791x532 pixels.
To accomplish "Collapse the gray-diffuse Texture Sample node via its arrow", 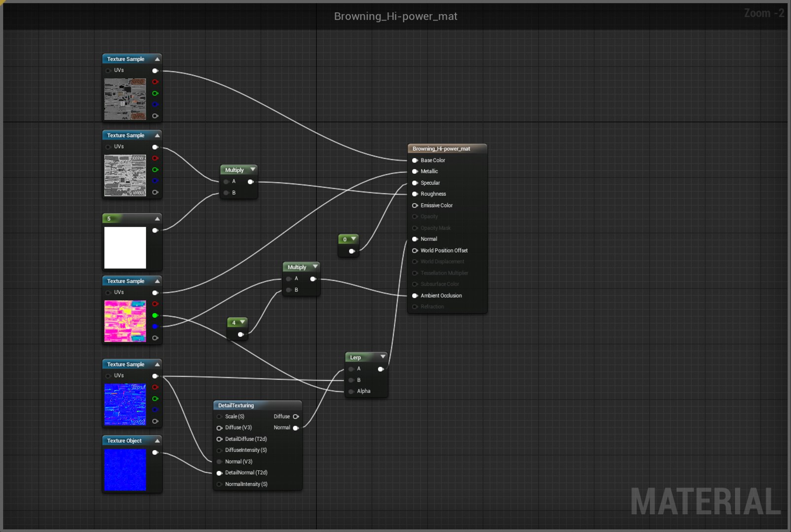I will (157, 59).
